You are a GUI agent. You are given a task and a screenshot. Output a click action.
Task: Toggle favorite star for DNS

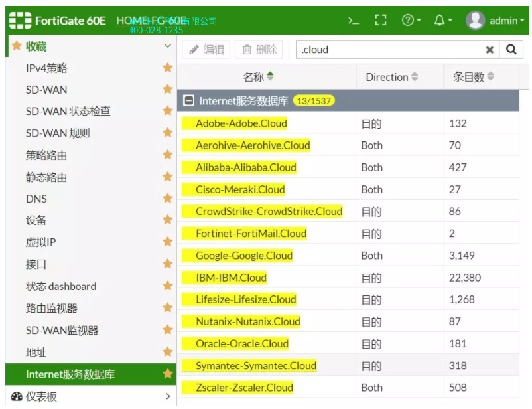(x=168, y=199)
